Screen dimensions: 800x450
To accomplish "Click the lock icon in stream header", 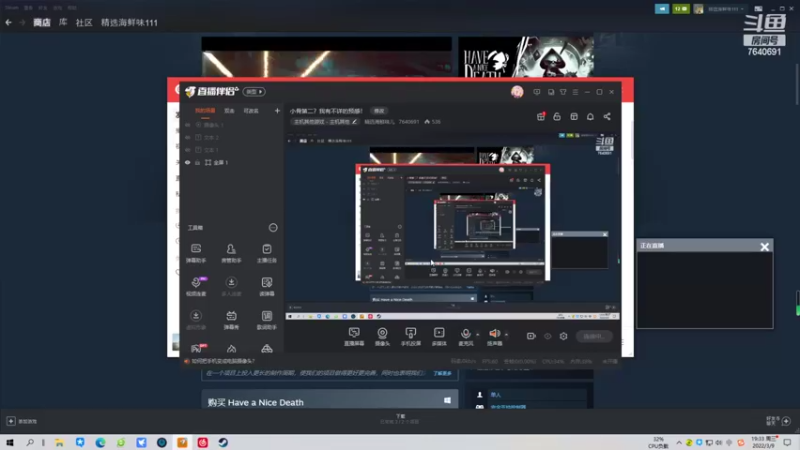I will pos(557,116).
